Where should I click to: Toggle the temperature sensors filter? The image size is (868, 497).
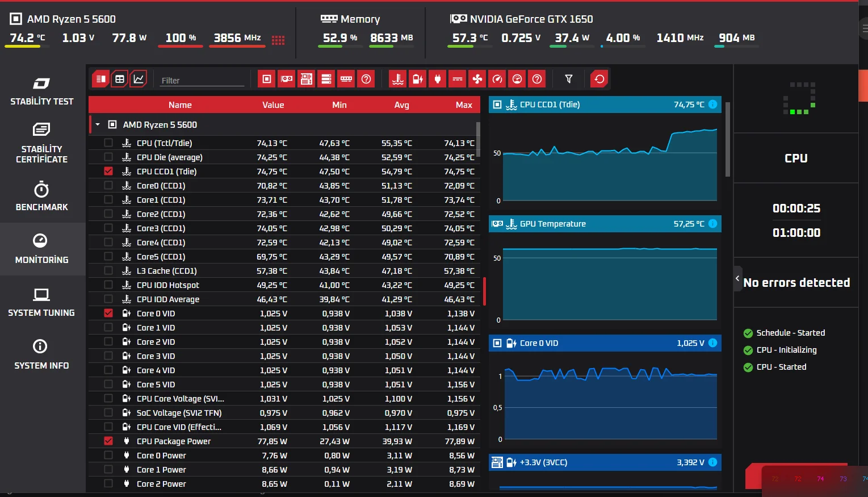[x=398, y=79]
